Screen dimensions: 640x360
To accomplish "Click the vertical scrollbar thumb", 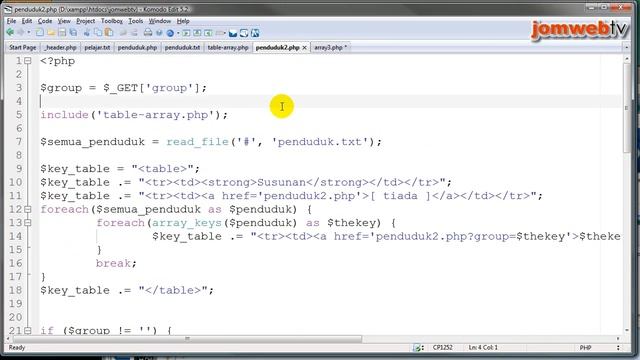I will coord(627,108).
